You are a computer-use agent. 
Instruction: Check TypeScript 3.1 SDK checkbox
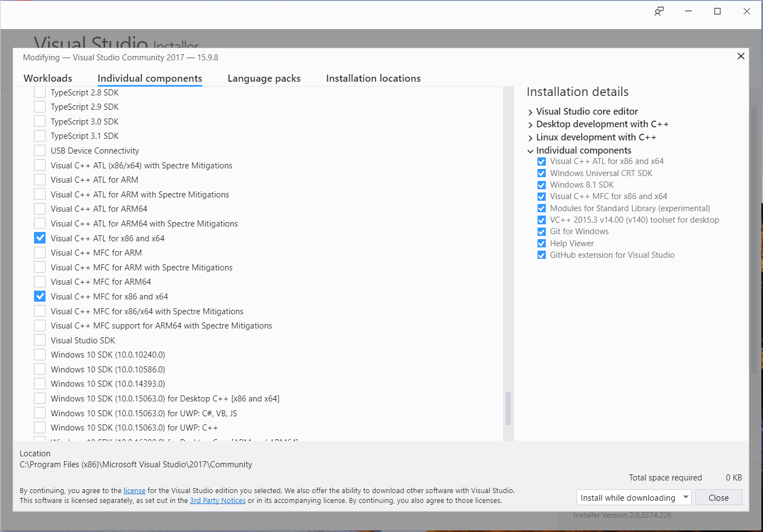(40, 136)
